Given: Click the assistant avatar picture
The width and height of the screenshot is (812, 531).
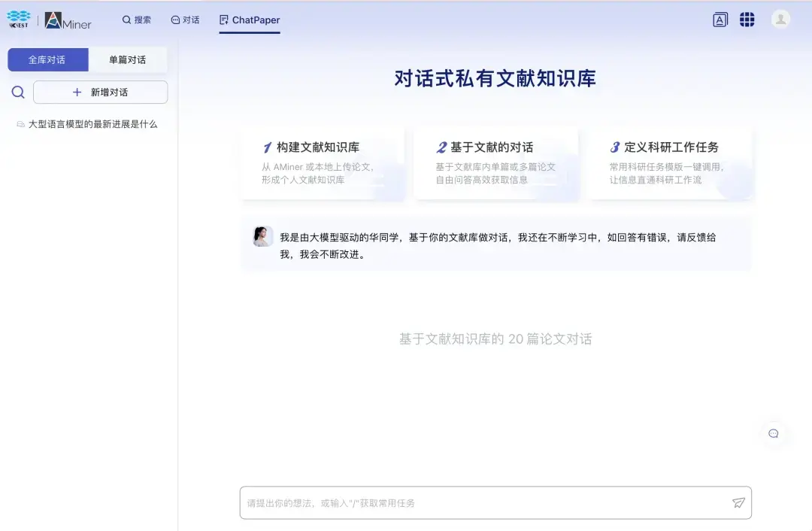Looking at the screenshot, I should [262, 236].
